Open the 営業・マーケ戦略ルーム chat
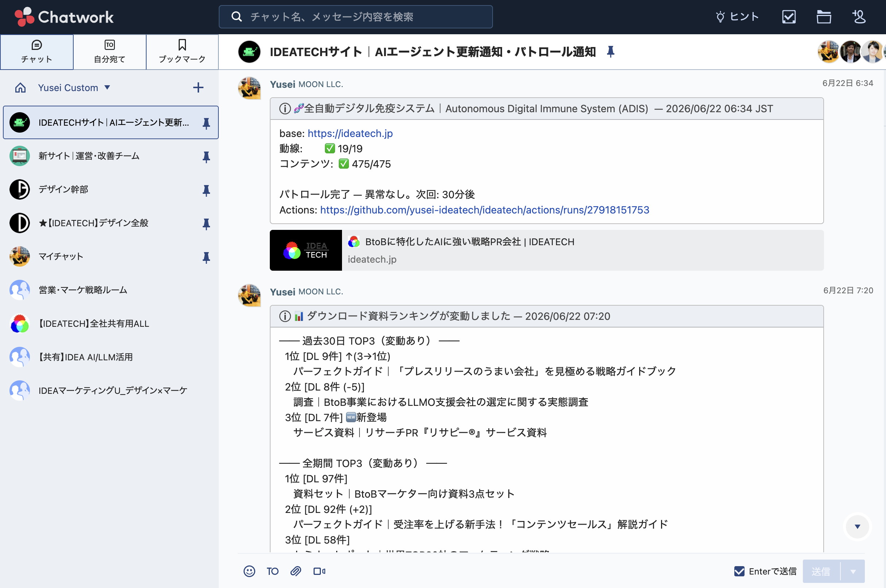The image size is (886, 588). click(110, 290)
